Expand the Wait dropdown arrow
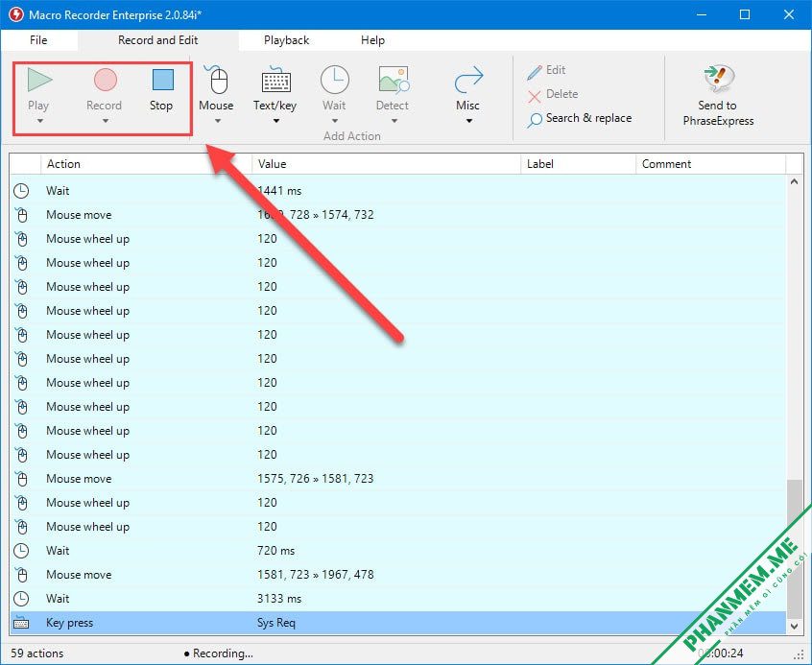The width and height of the screenshot is (812, 665). click(x=335, y=121)
